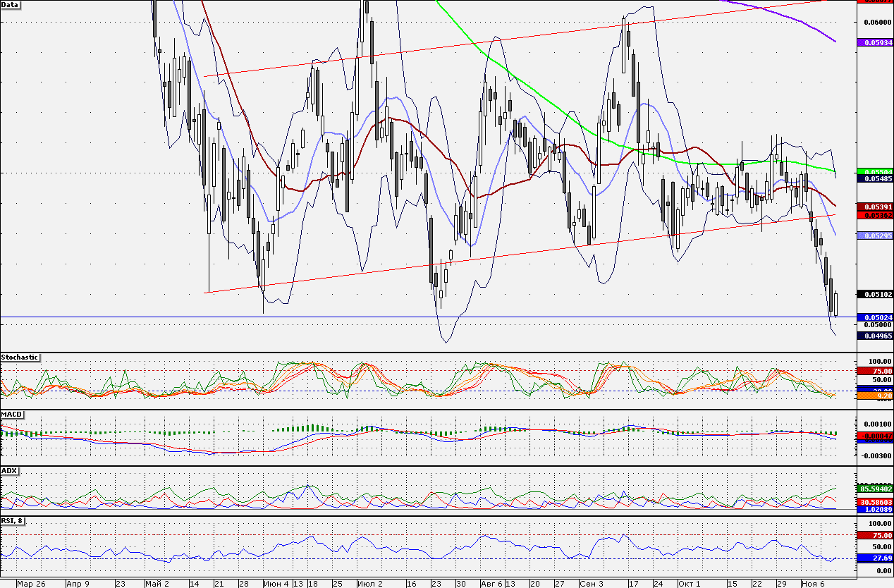Click the RSI red 75.00 level tag
894x588 pixels.
875,535
